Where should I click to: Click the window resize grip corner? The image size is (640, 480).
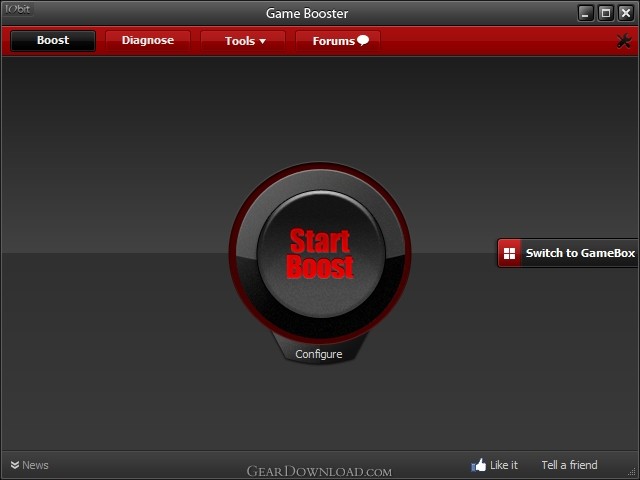[632, 473]
